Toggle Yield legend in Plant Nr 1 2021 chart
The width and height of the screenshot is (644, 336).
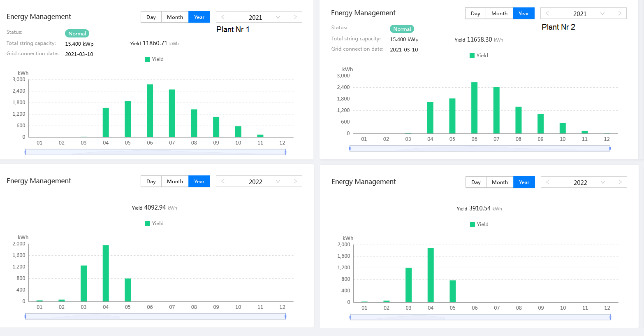[154, 59]
